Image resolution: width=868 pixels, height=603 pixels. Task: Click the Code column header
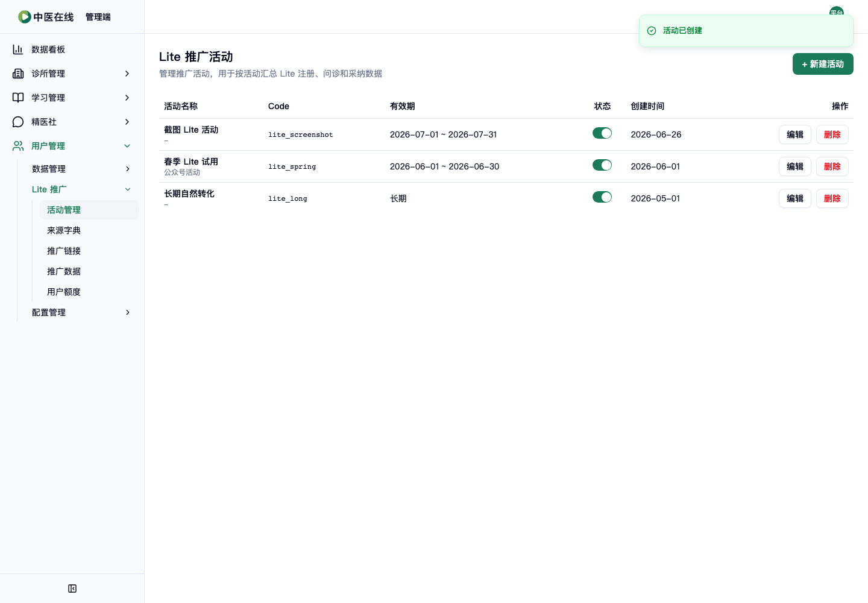coord(278,106)
